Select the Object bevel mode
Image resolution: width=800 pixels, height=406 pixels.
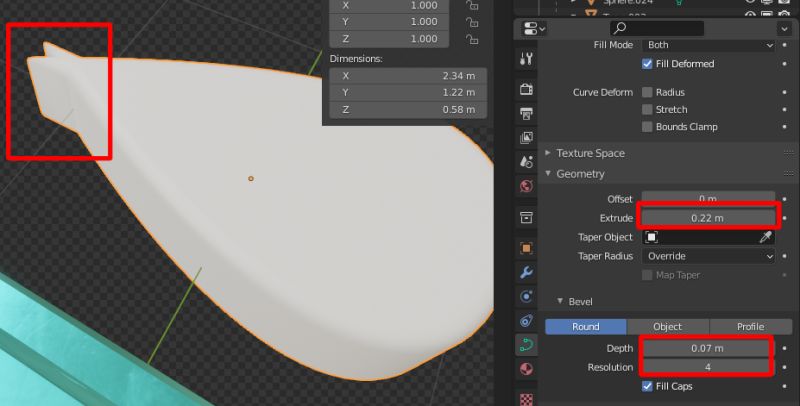pyautogui.click(x=667, y=327)
